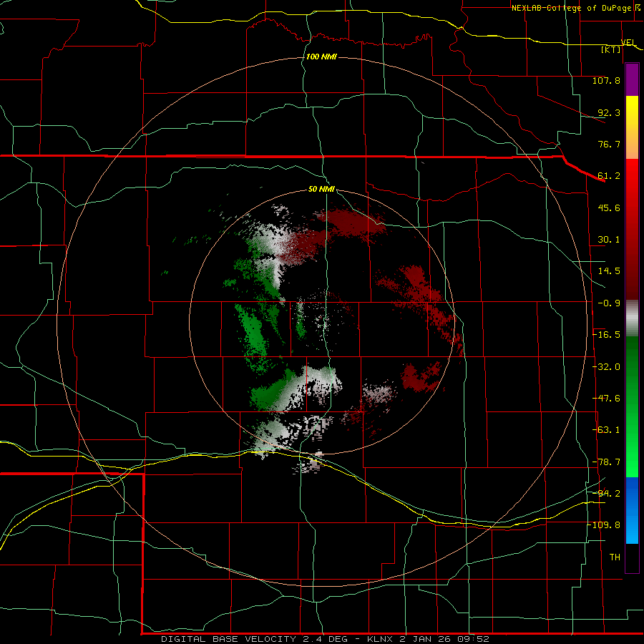
Task: Click the -47.6 velocity scale value
Action: [606, 399]
